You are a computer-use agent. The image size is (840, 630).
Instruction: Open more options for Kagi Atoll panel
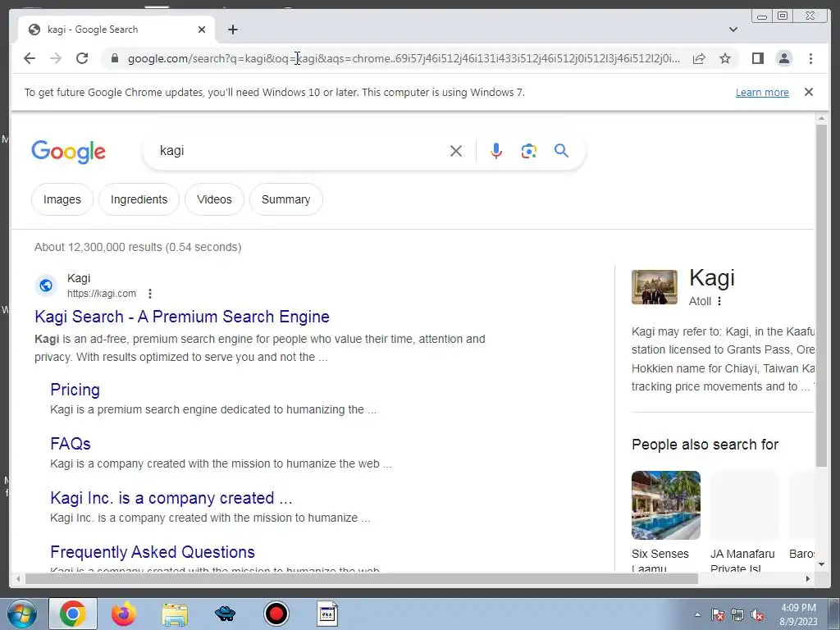719,301
